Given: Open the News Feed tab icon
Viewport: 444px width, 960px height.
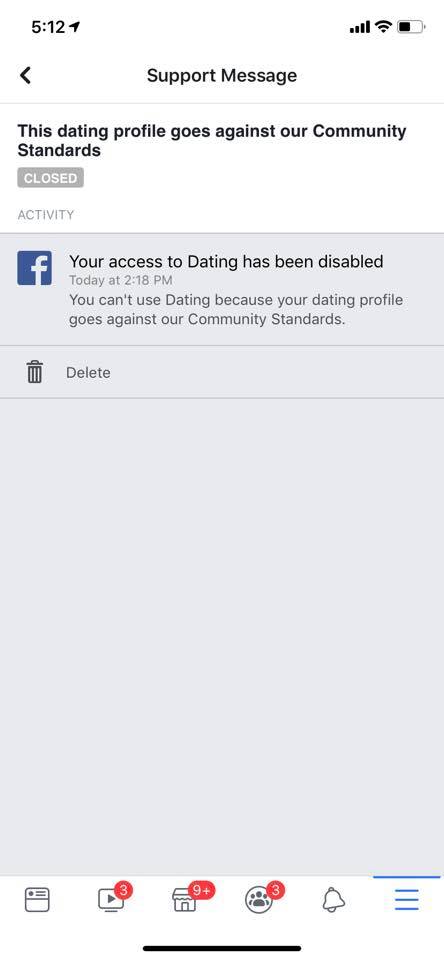Looking at the screenshot, I should (x=37, y=900).
